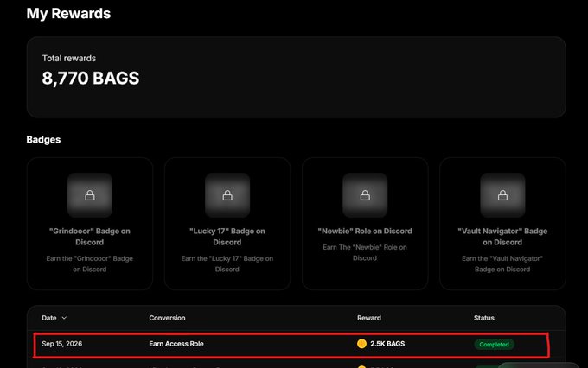Click the Reward column header
The image size is (588, 368).
369,318
